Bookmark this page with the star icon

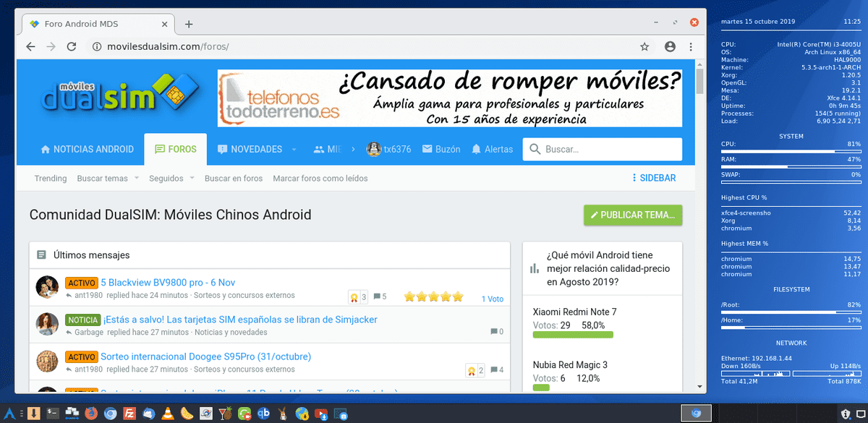coord(644,46)
